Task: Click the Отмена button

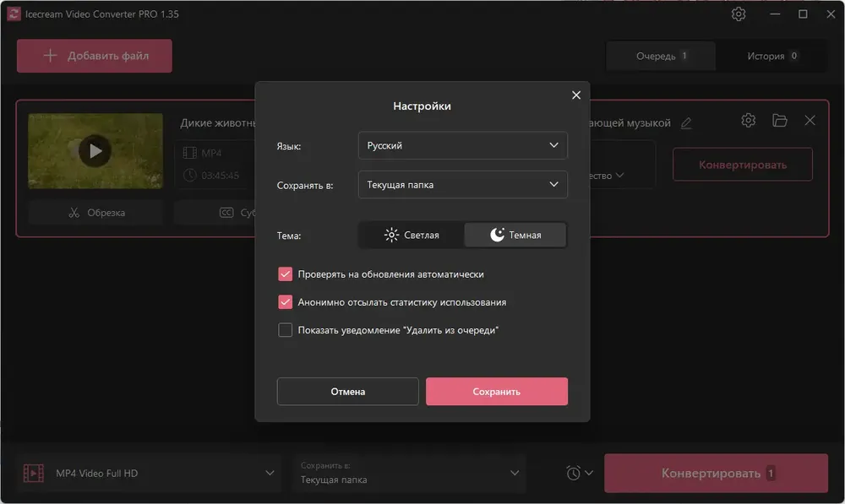Action: coord(347,392)
